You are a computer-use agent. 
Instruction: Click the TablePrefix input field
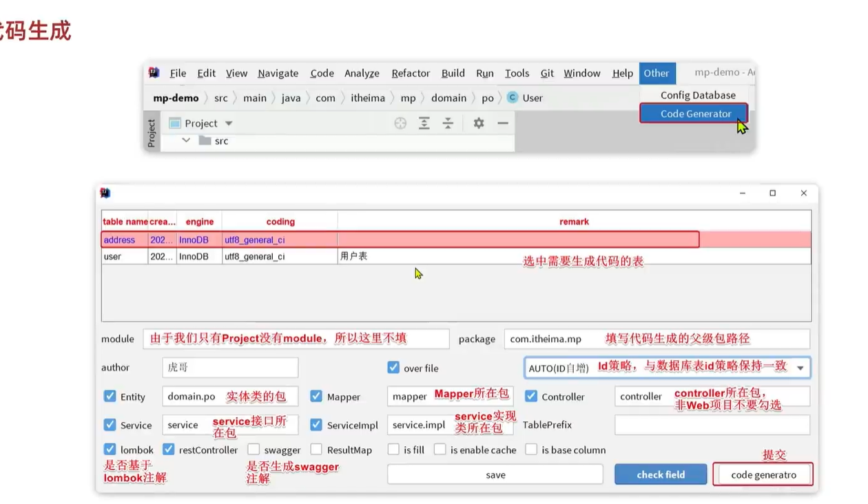712,425
